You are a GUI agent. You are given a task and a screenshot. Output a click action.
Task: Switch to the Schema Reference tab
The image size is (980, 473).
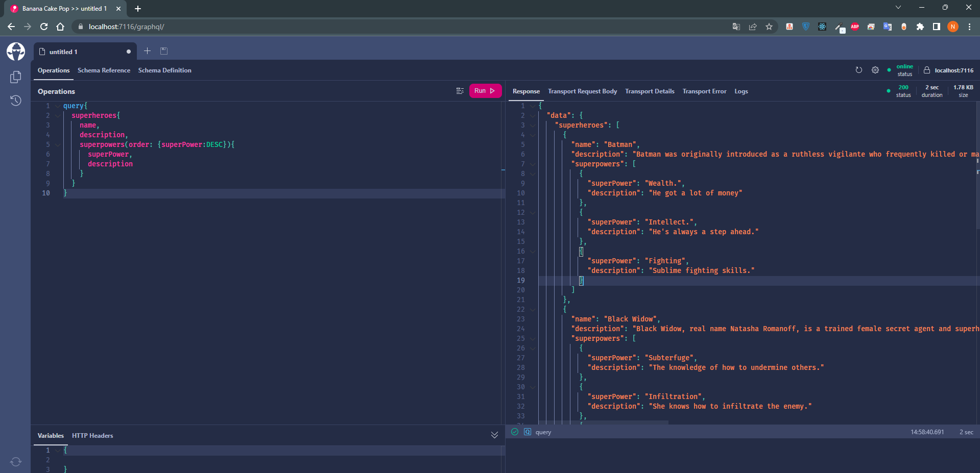(x=104, y=70)
